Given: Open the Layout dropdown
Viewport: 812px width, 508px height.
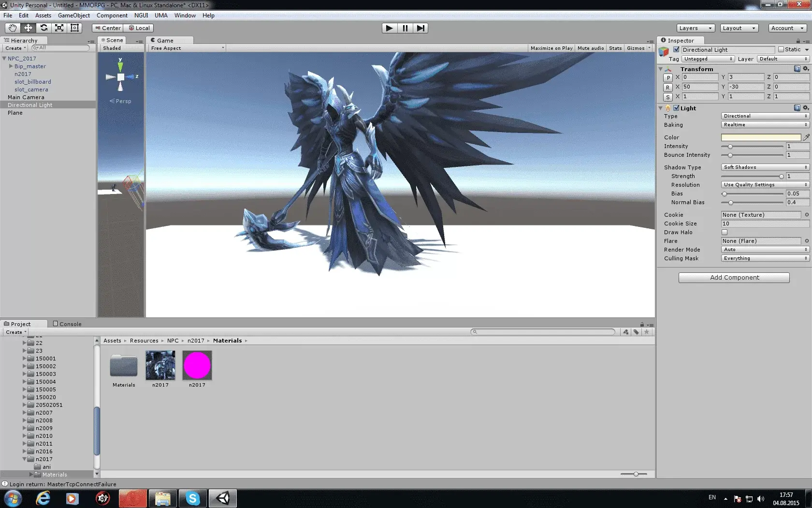Looking at the screenshot, I should click(739, 28).
